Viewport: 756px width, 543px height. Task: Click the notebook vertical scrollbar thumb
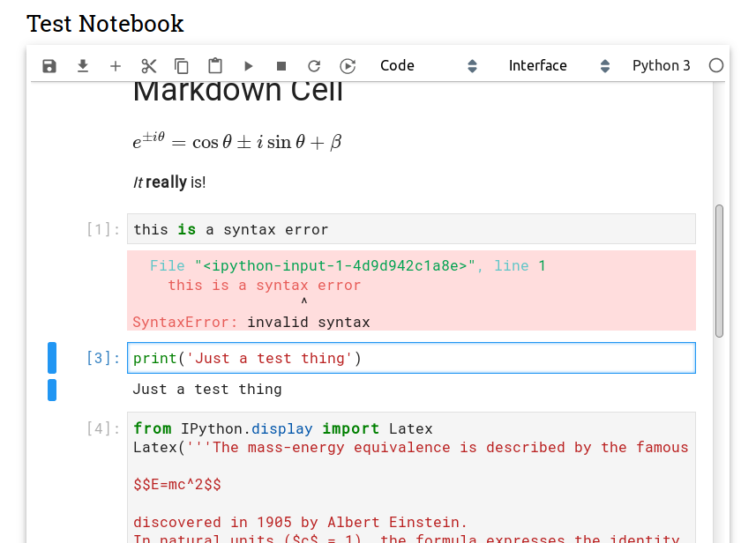[x=719, y=271]
